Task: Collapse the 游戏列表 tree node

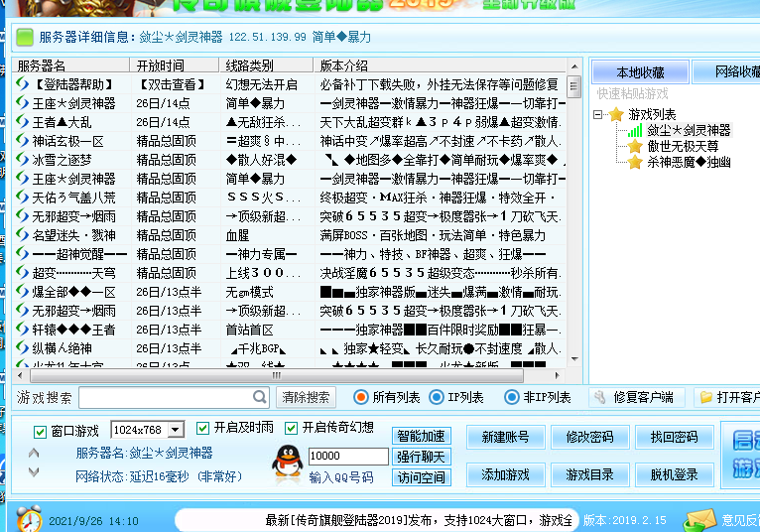Action: [597, 114]
